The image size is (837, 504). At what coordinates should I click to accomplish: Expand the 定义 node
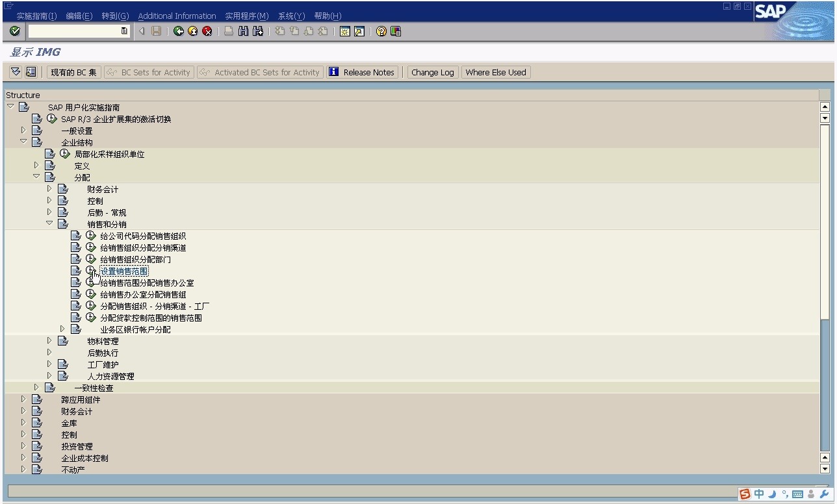[x=36, y=165]
